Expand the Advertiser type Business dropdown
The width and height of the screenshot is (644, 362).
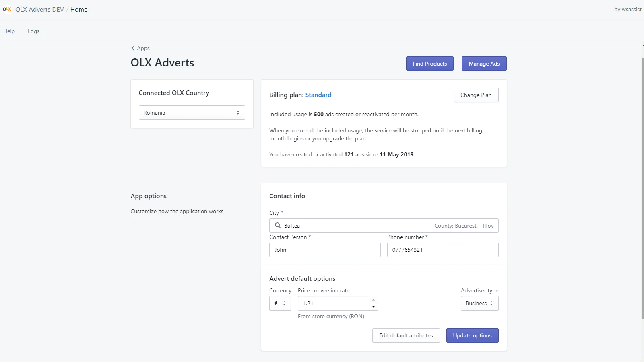pyautogui.click(x=479, y=303)
